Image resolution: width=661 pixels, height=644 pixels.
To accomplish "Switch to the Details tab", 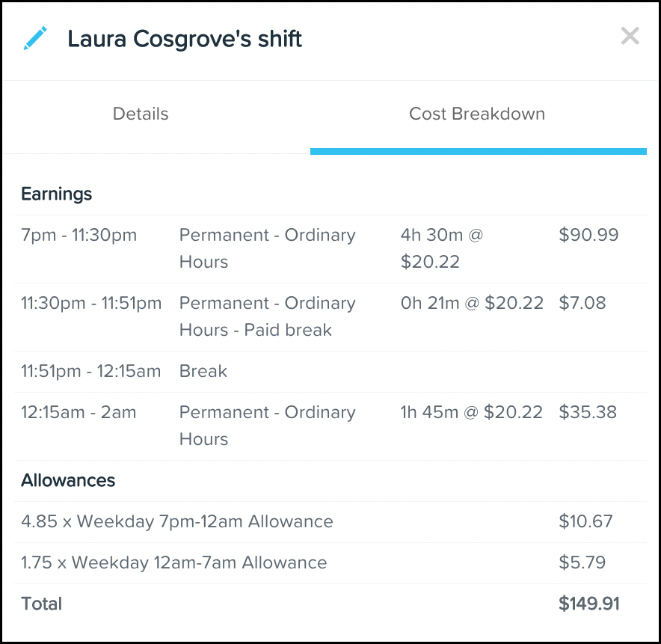I will click(x=140, y=114).
